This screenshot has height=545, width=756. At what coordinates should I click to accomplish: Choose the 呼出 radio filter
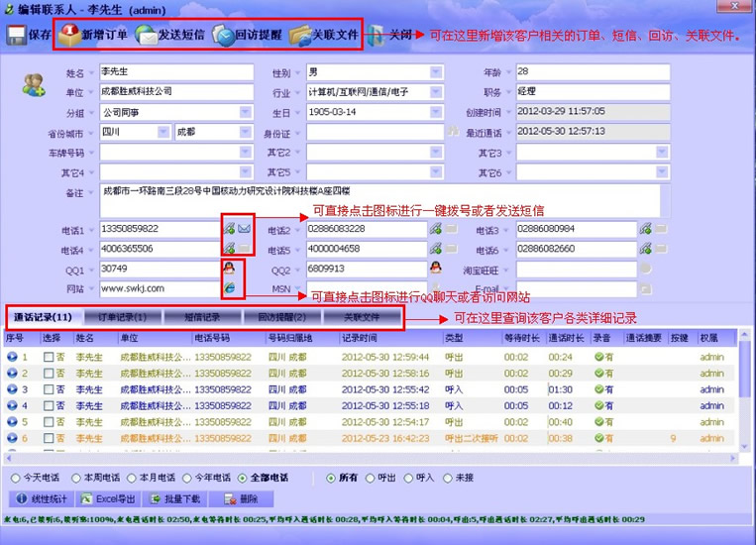(371, 478)
